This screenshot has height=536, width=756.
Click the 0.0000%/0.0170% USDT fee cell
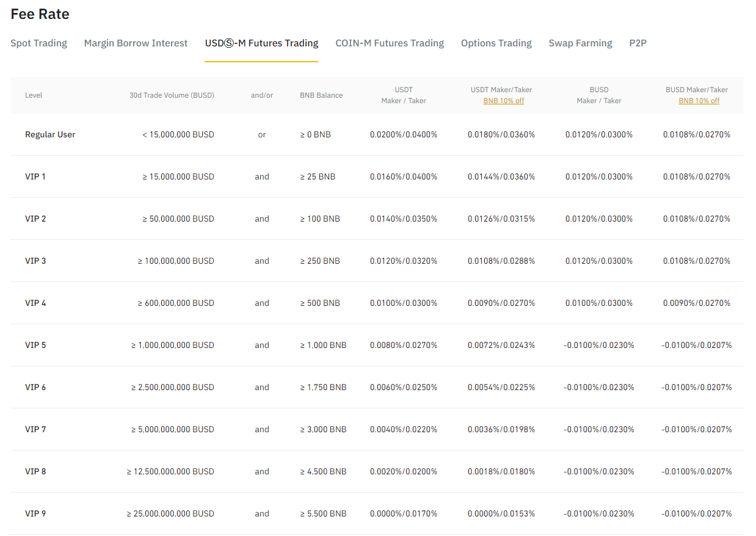click(404, 513)
